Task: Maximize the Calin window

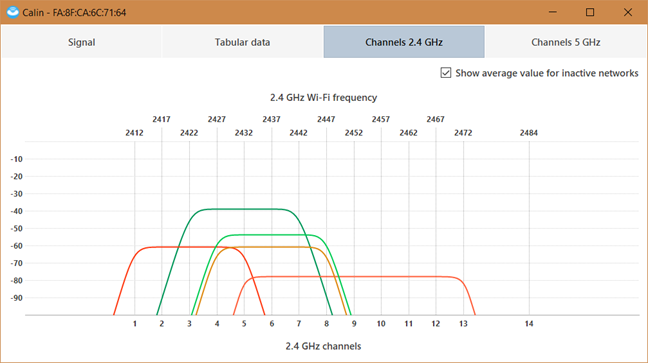Action: [x=590, y=12]
